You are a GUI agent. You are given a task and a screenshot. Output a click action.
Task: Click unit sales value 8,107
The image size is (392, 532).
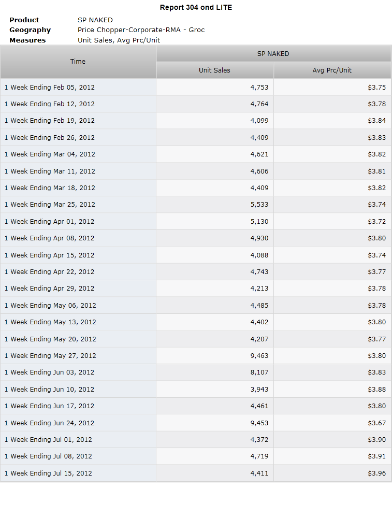click(259, 372)
